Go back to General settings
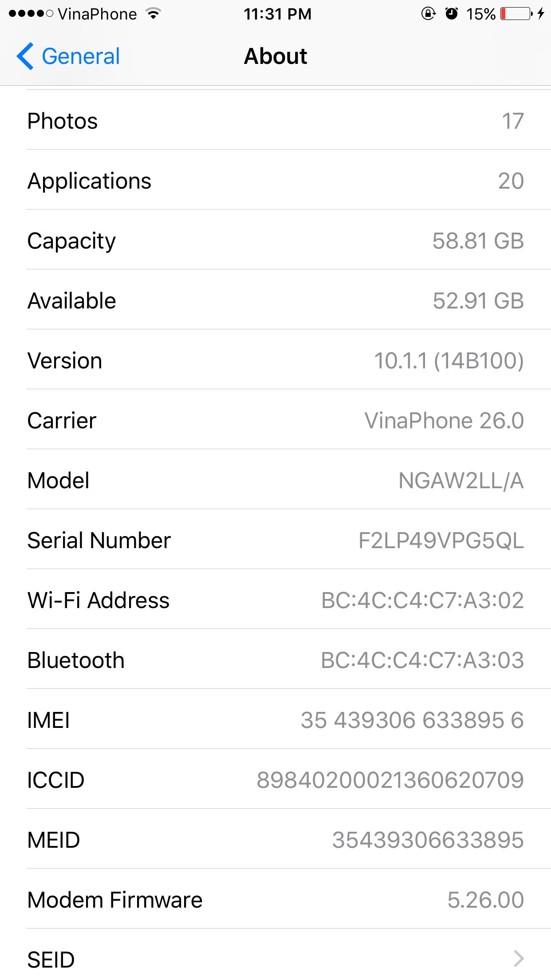 click(69, 56)
